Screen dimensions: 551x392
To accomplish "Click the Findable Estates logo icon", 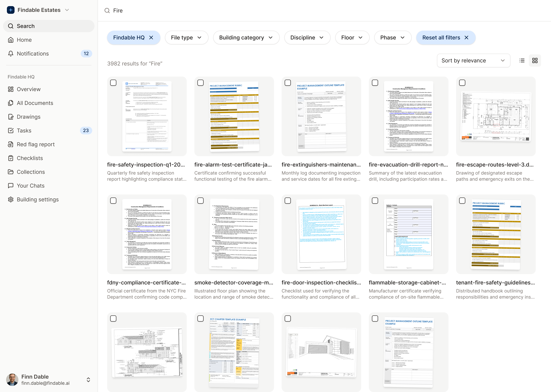I will click(11, 10).
